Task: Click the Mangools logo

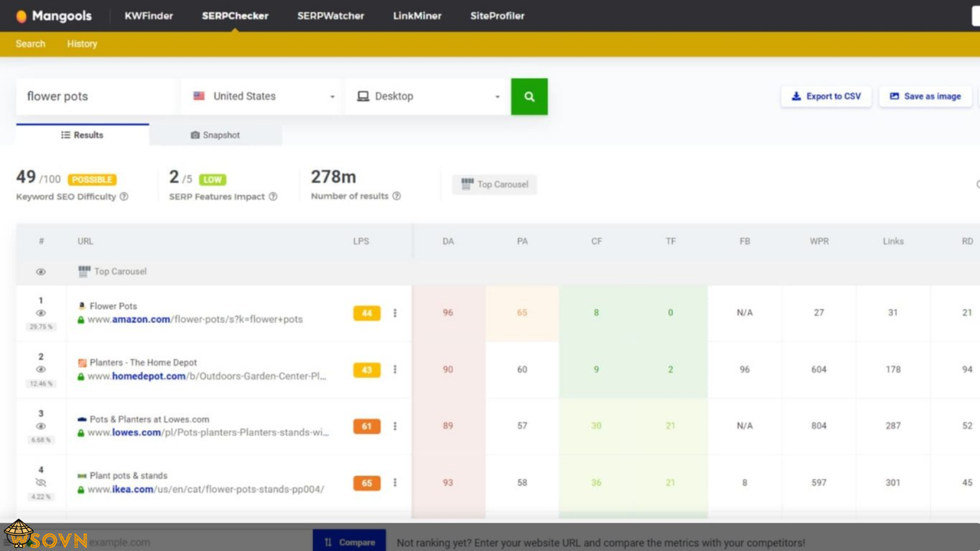Action: [54, 15]
